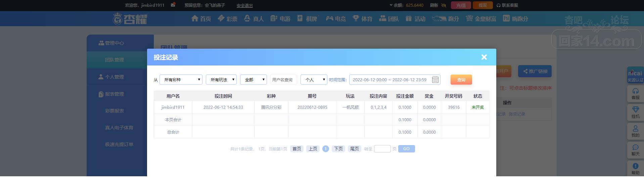Open the 挂机 diamond floating icon

[635, 112]
